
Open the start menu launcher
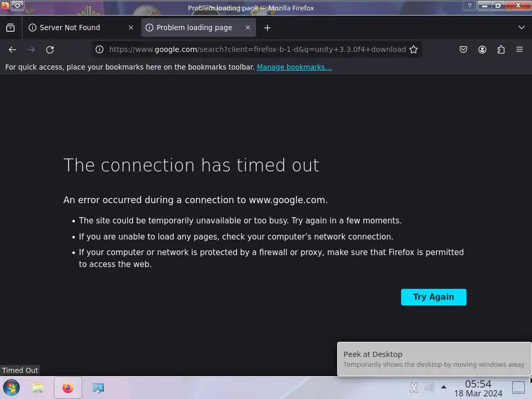(11, 388)
